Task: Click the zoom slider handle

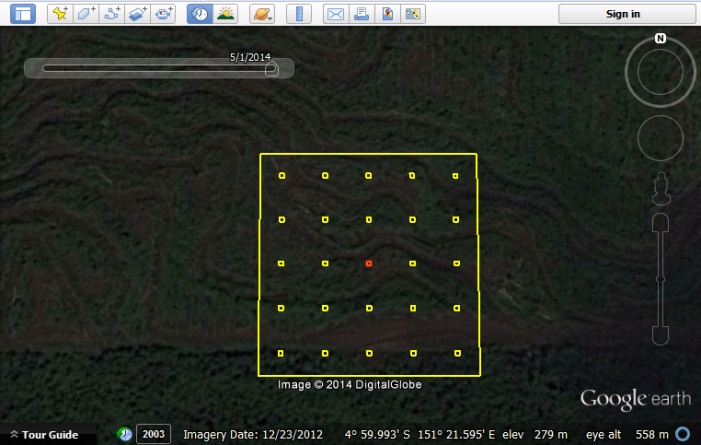Action: tap(660, 279)
